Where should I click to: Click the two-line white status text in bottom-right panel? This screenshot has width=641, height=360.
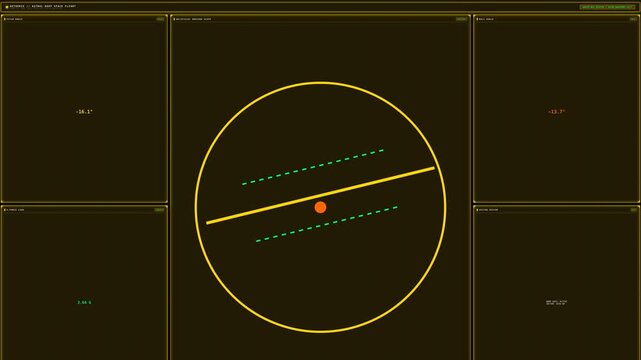point(556,303)
